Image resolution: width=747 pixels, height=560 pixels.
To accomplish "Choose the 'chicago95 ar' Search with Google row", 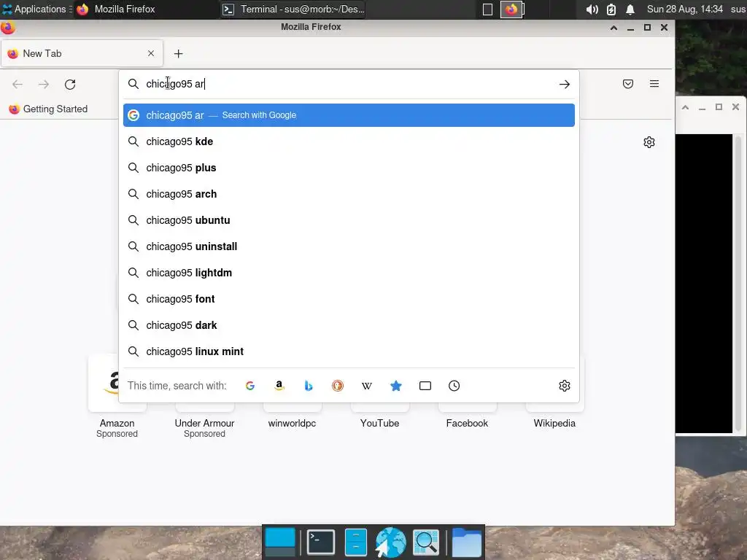I will pyautogui.click(x=349, y=115).
